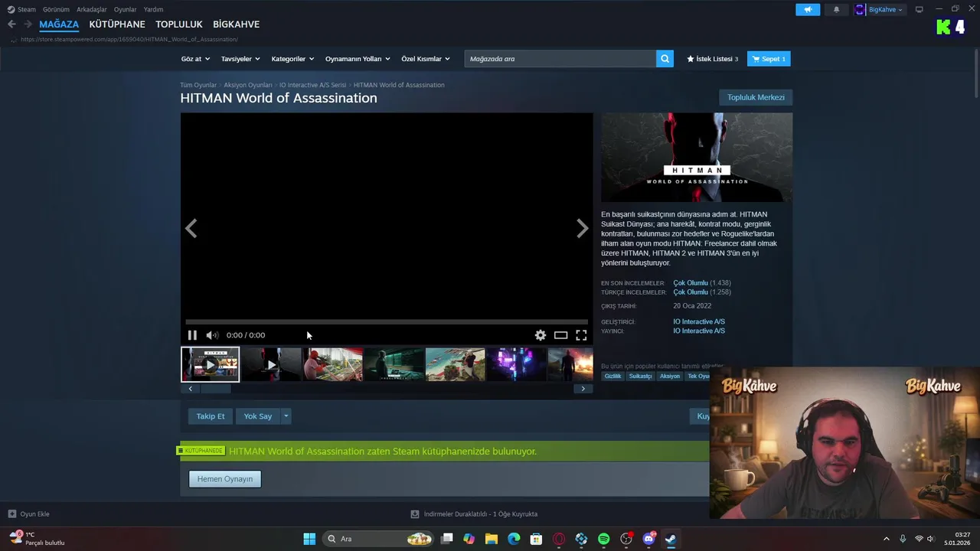The width and height of the screenshot is (980, 551).
Task: Open the IO Interactive A/S developer link
Action: (x=699, y=322)
